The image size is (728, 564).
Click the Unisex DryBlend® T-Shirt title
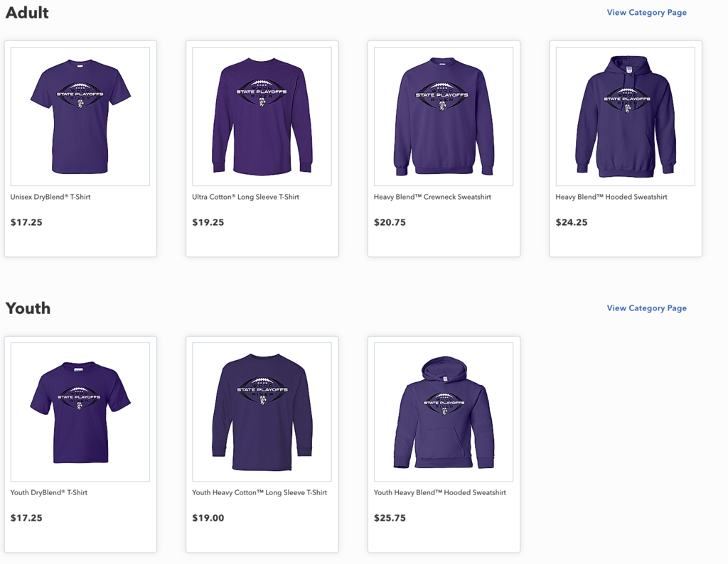pos(50,197)
